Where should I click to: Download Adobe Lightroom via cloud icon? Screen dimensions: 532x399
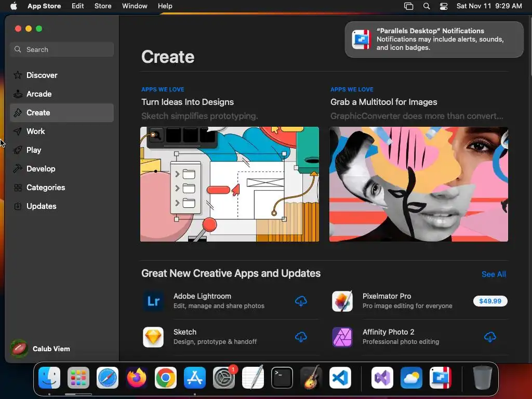tap(301, 301)
